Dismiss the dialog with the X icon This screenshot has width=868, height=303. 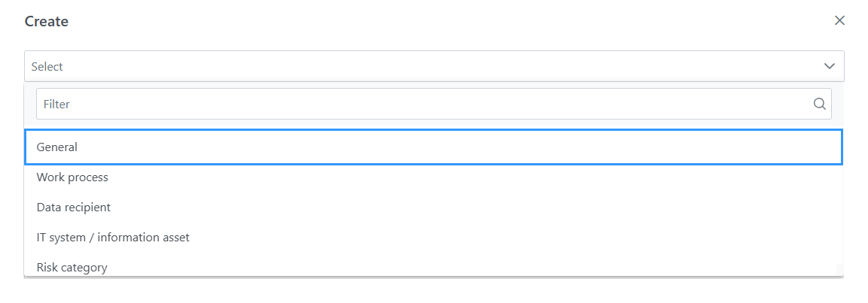[x=839, y=21]
